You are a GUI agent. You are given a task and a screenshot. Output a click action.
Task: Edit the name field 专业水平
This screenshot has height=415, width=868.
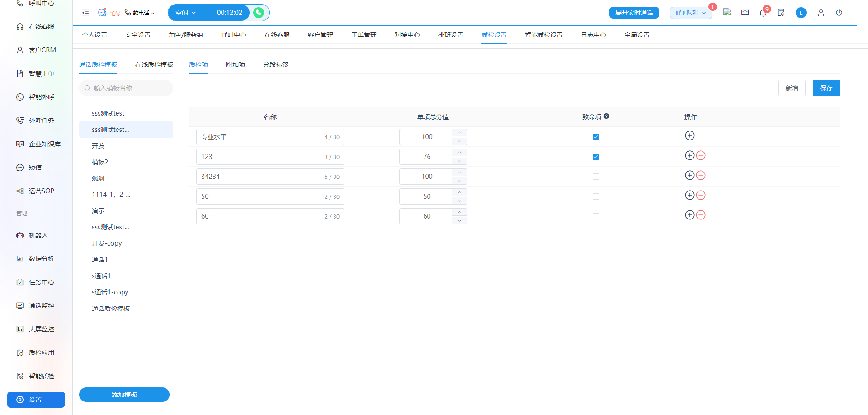point(270,137)
